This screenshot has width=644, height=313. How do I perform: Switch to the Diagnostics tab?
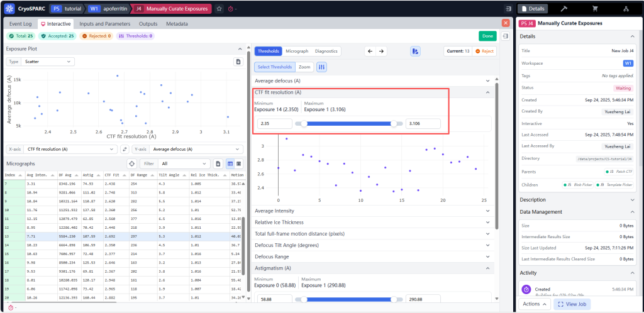pyautogui.click(x=326, y=51)
